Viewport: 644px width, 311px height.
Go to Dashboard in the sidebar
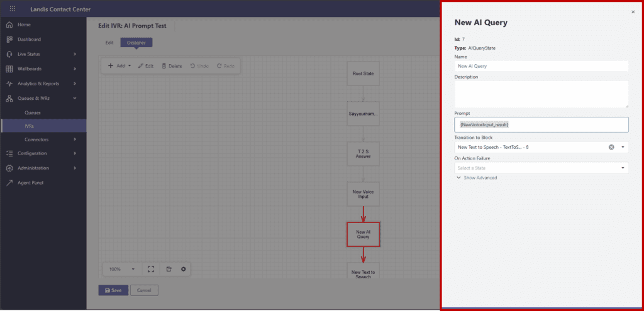(30, 39)
